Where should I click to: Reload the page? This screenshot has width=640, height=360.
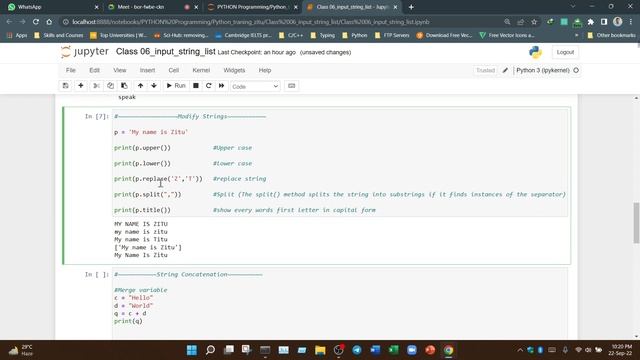tap(36, 22)
